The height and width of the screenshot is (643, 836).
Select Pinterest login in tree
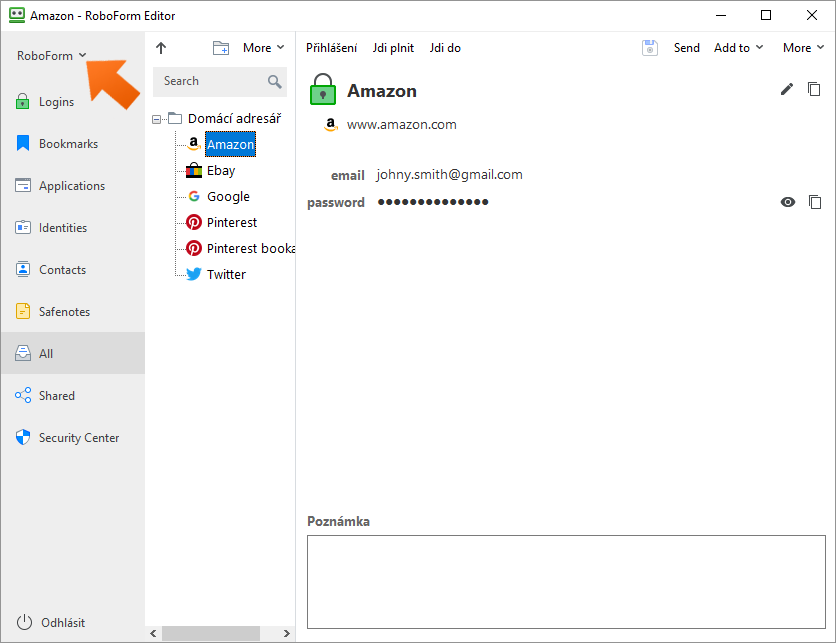pos(232,222)
